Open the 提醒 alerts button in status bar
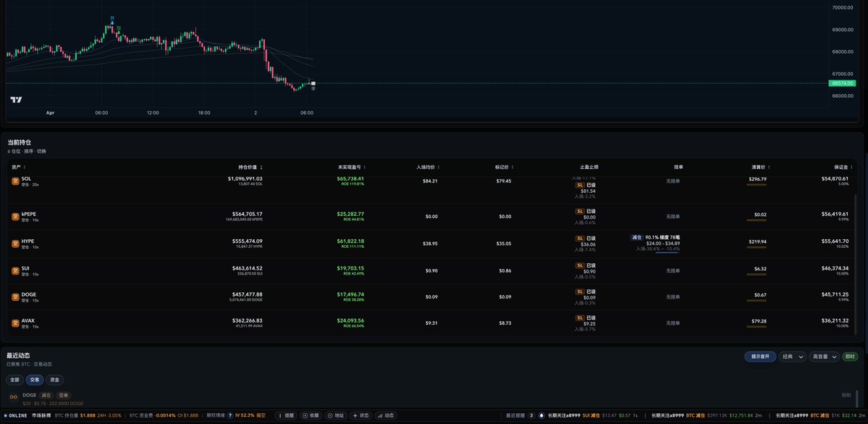868x424 pixels. click(x=286, y=416)
